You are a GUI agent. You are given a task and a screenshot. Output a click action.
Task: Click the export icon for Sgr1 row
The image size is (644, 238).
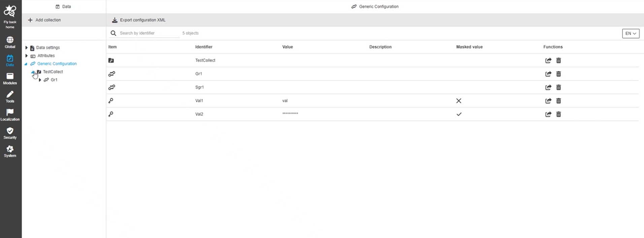548,87
